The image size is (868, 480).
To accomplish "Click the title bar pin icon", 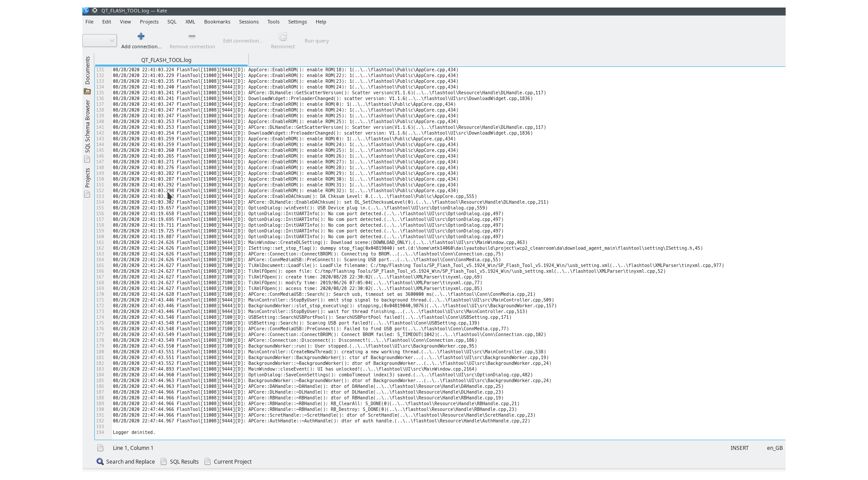I will [x=95, y=11].
